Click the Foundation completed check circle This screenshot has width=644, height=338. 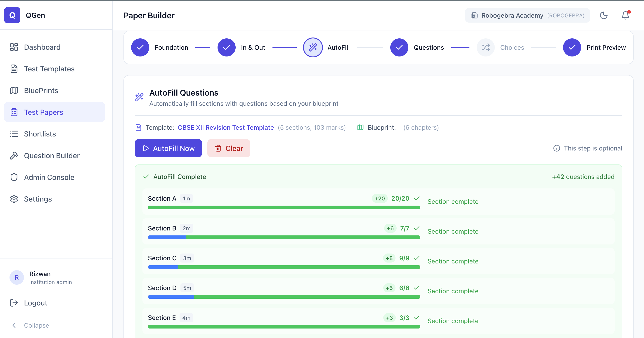(x=140, y=47)
